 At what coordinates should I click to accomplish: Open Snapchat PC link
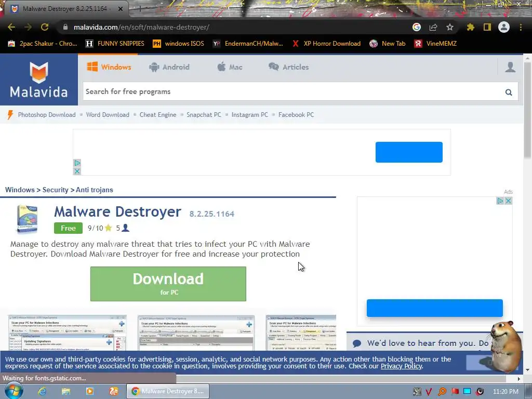coord(204,115)
